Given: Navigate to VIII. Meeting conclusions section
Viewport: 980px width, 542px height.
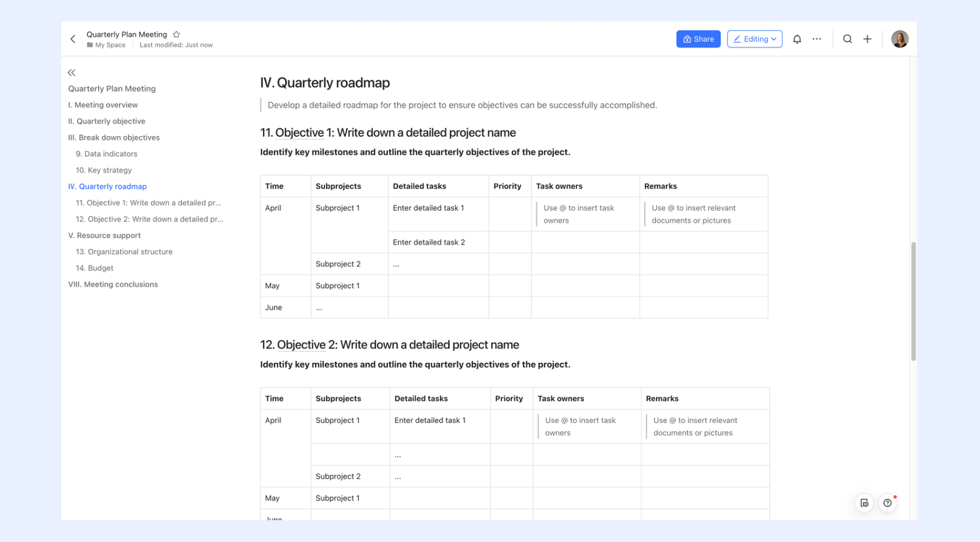Looking at the screenshot, I should [x=113, y=285].
